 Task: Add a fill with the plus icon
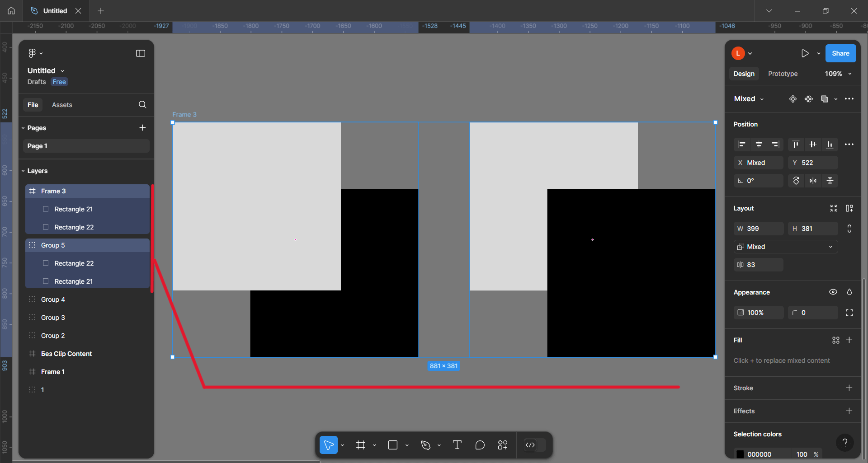pyautogui.click(x=849, y=340)
